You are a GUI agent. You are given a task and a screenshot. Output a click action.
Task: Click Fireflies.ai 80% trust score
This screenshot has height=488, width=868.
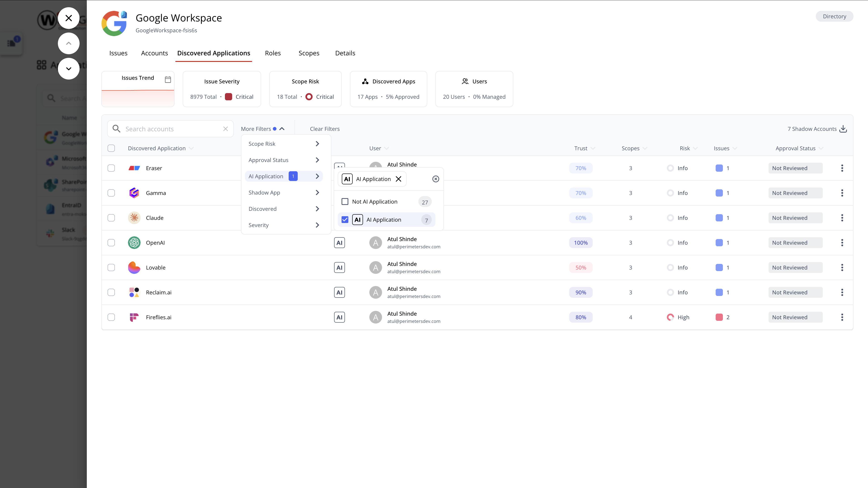pyautogui.click(x=580, y=317)
